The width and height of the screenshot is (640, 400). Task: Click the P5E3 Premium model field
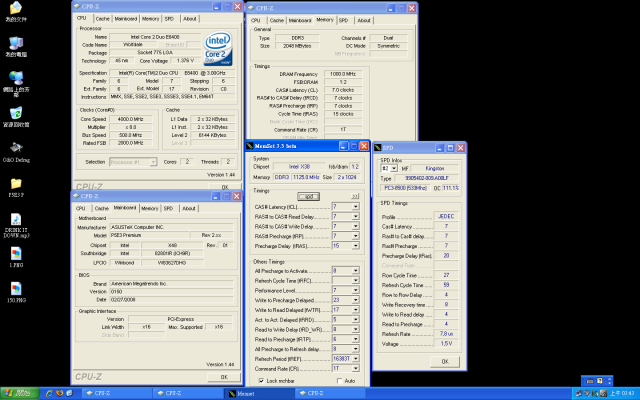149,236
